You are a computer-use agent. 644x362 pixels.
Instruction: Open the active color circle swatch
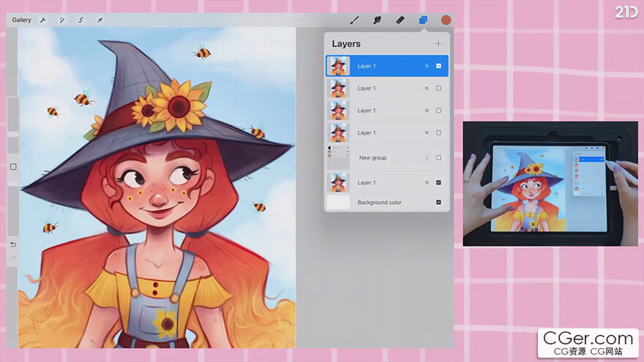pyautogui.click(x=446, y=20)
